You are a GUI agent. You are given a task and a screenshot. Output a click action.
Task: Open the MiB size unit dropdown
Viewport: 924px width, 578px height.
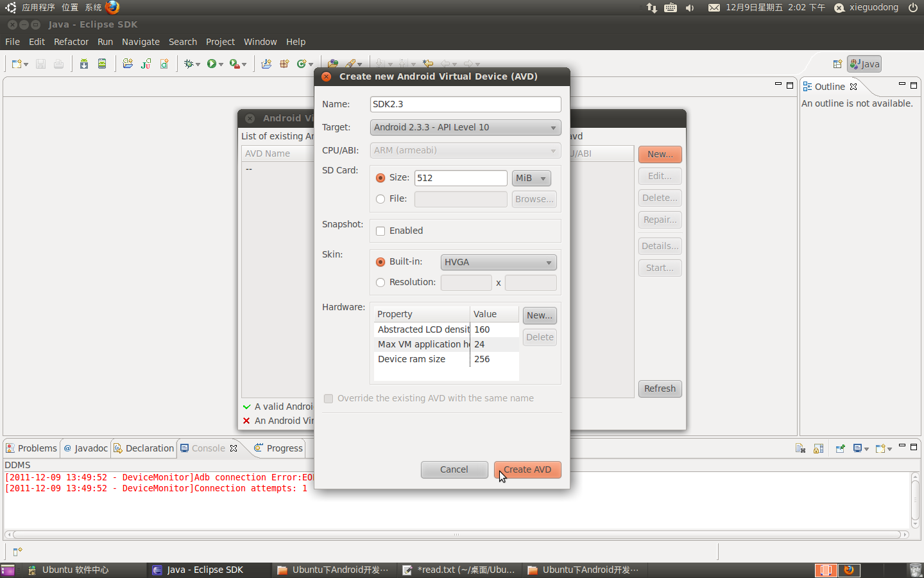point(531,178)
